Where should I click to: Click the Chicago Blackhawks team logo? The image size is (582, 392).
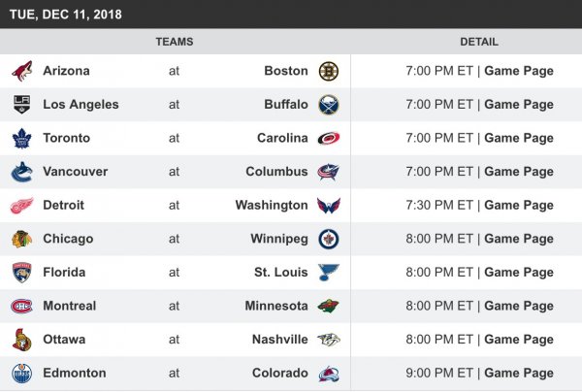(21, 239)
